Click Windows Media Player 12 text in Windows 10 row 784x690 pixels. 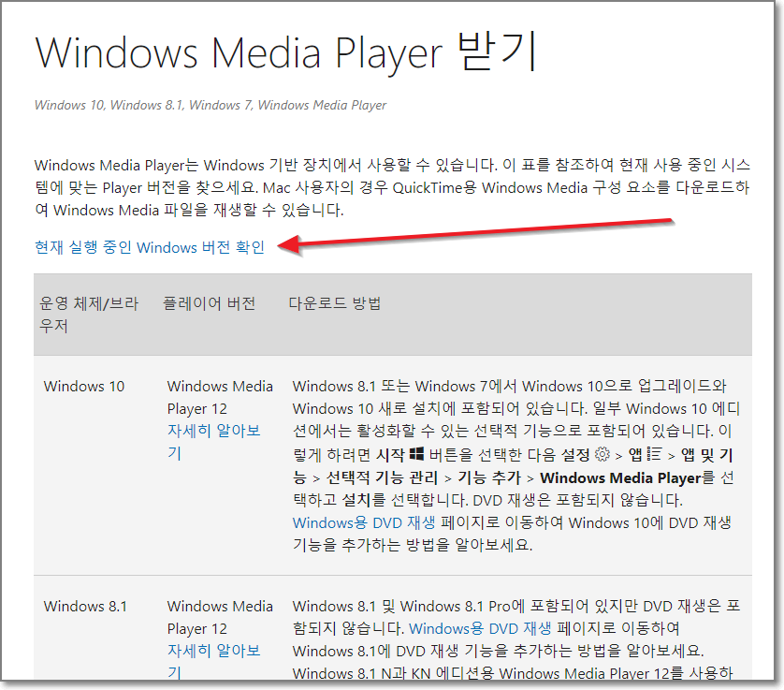click(220, 397)
